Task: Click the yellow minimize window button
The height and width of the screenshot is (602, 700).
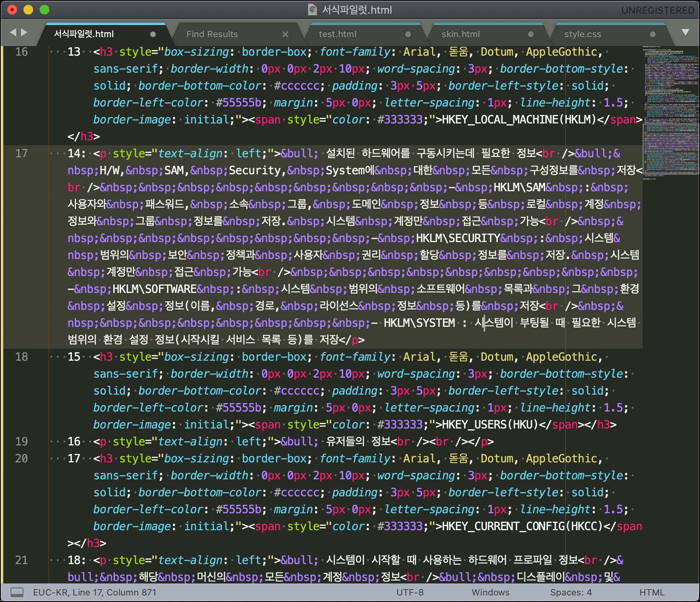Action: [x=28, y=10]
